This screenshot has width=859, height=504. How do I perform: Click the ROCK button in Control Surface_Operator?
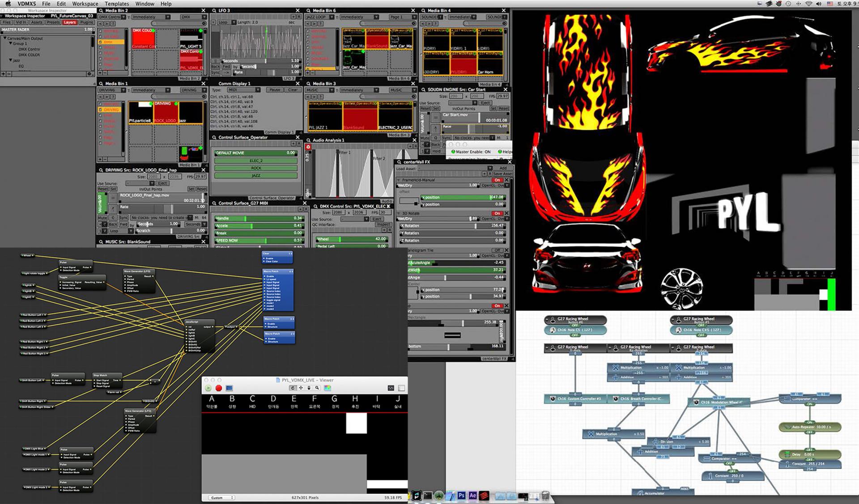click(256, 168)
